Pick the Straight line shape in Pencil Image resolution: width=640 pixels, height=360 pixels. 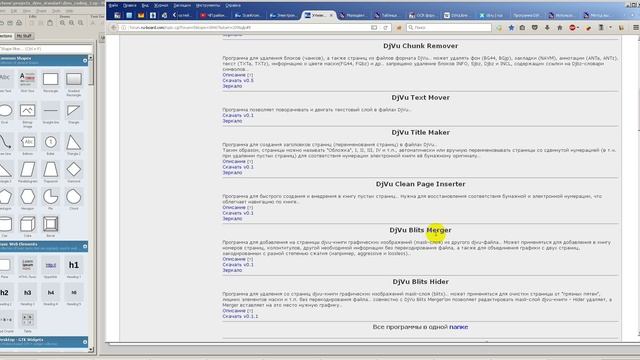[51, 110]
